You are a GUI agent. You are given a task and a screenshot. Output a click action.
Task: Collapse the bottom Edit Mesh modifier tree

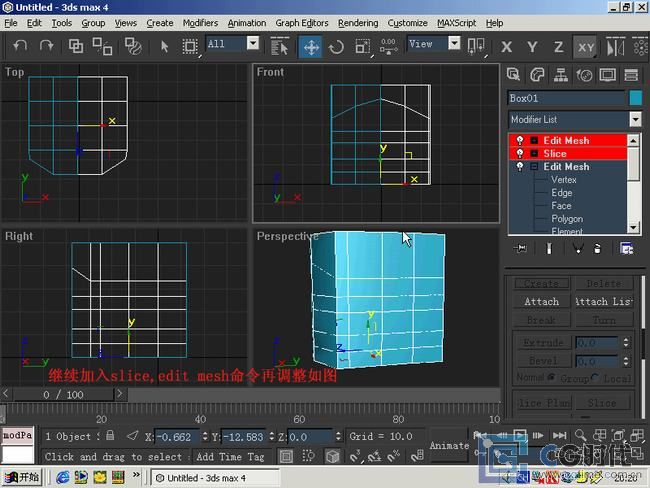click(x=534, y=167)
